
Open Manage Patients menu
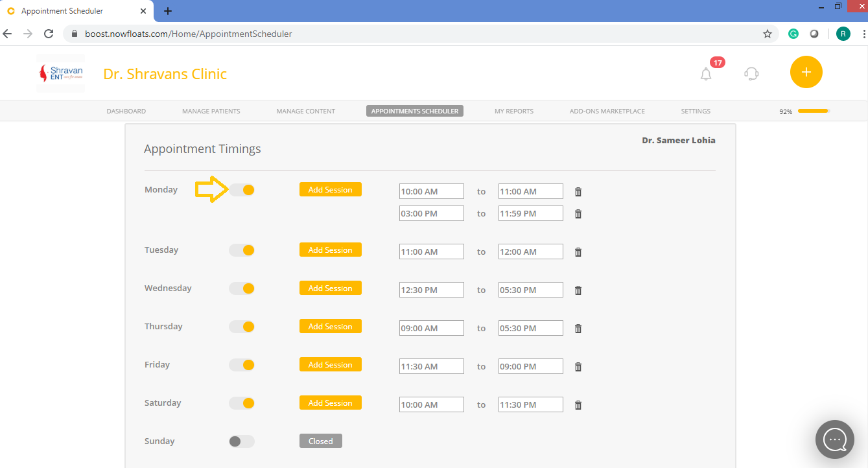(x=211, y=111)
